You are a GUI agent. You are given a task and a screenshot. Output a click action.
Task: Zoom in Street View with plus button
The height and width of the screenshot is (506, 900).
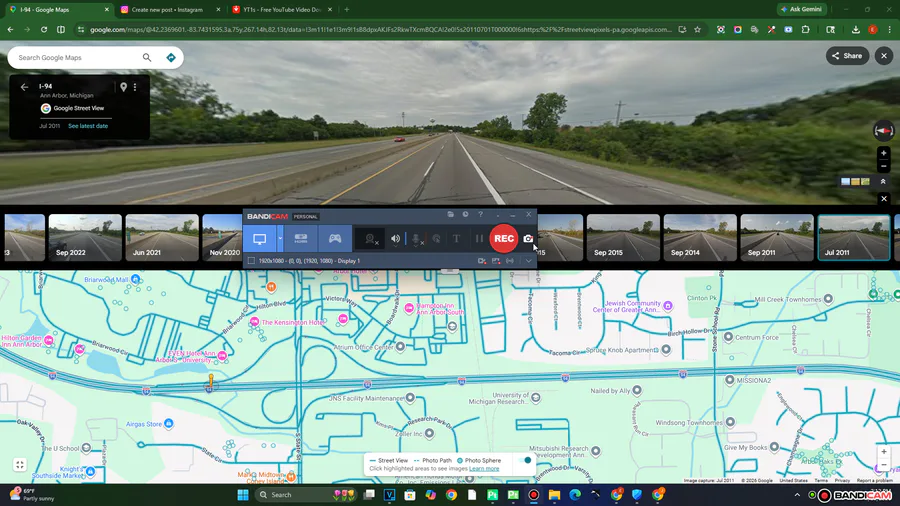click(884, 153)
